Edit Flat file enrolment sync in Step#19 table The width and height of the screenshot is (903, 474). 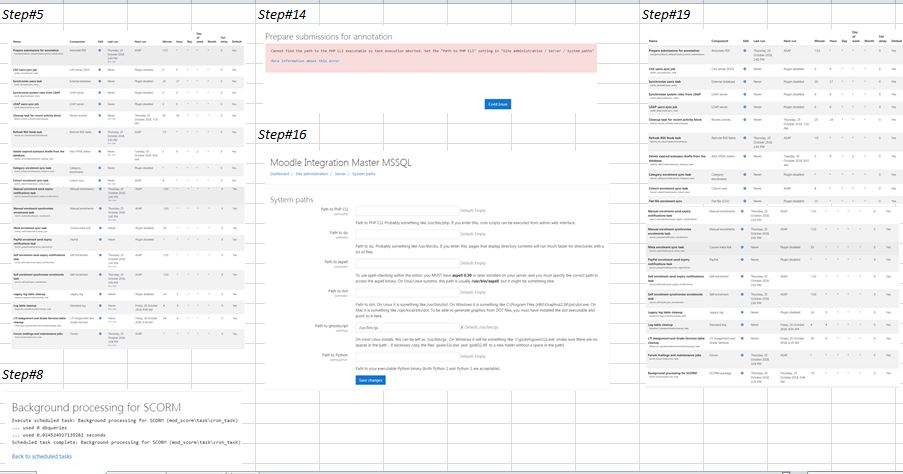click(744, 201)
